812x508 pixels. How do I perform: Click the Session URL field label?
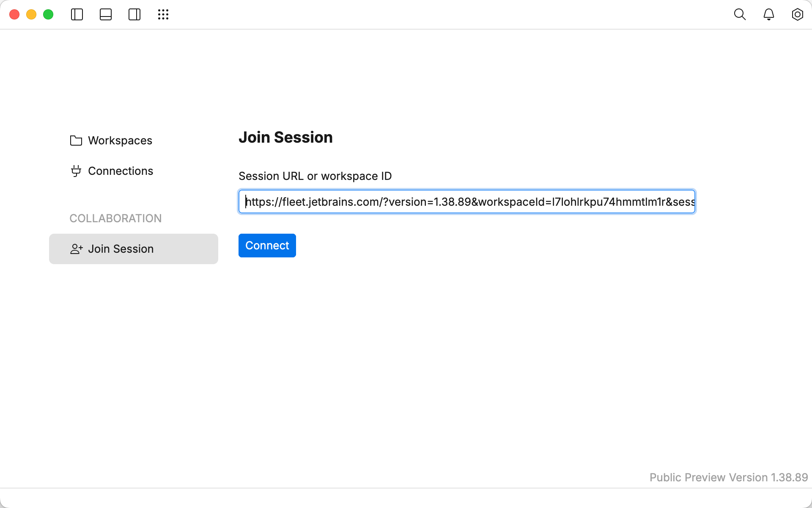click(x=315, y=176)
